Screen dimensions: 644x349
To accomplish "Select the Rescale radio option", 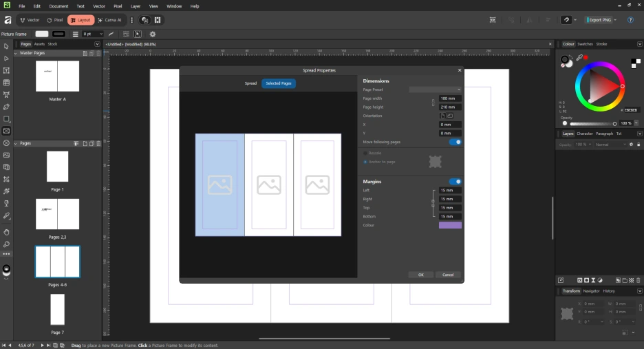I will (x=365, y=153).
